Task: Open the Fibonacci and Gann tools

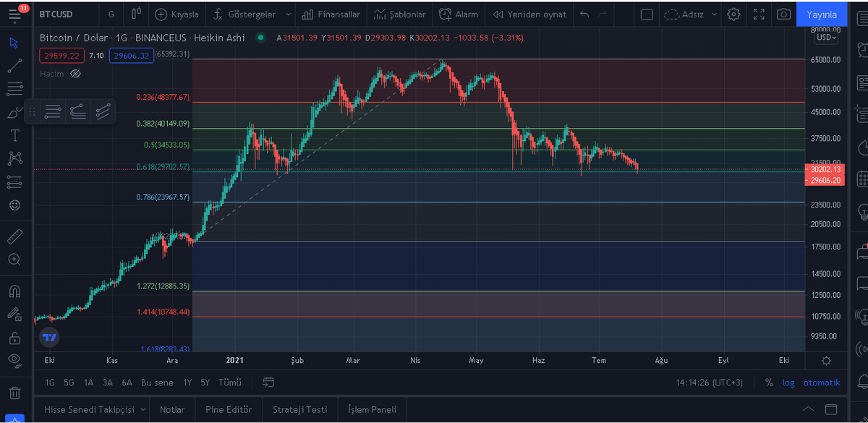Action: (x=14, y=89)
